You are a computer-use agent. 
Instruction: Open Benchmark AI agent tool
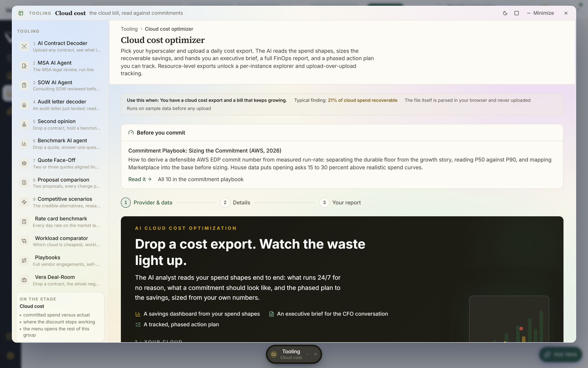[60, 144]
